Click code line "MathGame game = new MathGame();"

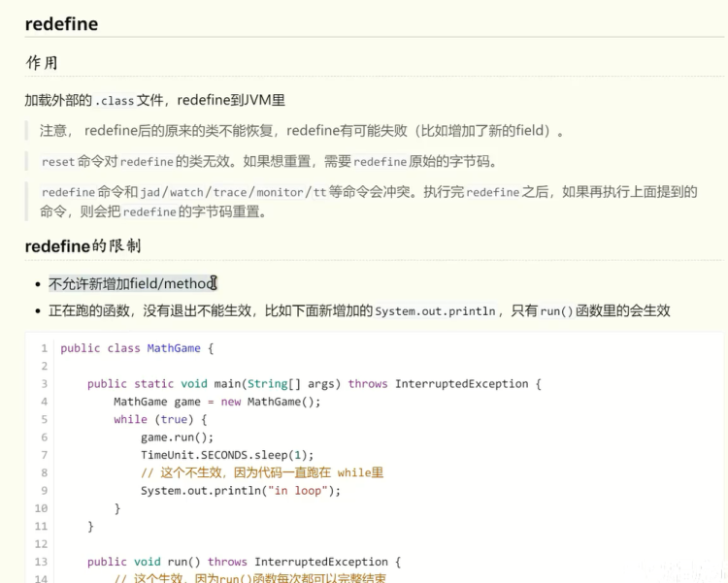click(217, 402)
